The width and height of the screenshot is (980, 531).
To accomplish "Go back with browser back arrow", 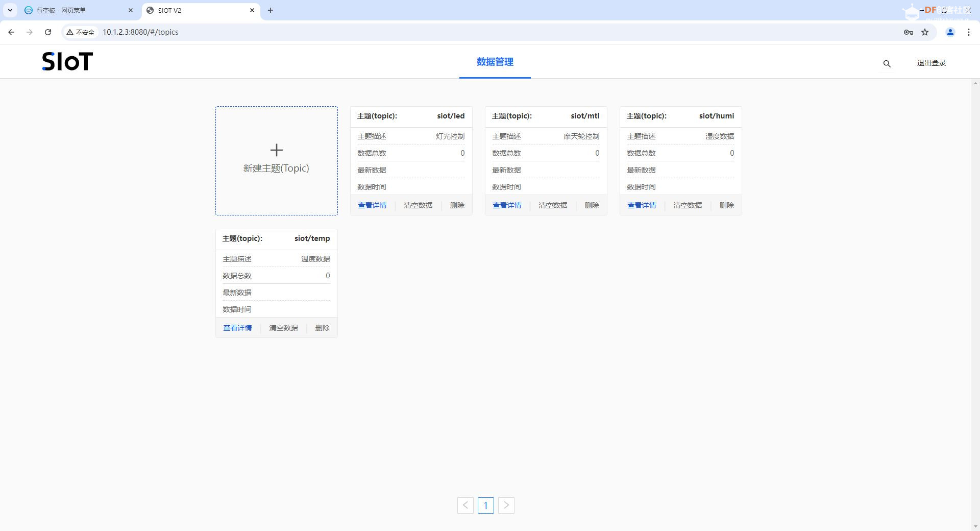I will click(11, 32).
